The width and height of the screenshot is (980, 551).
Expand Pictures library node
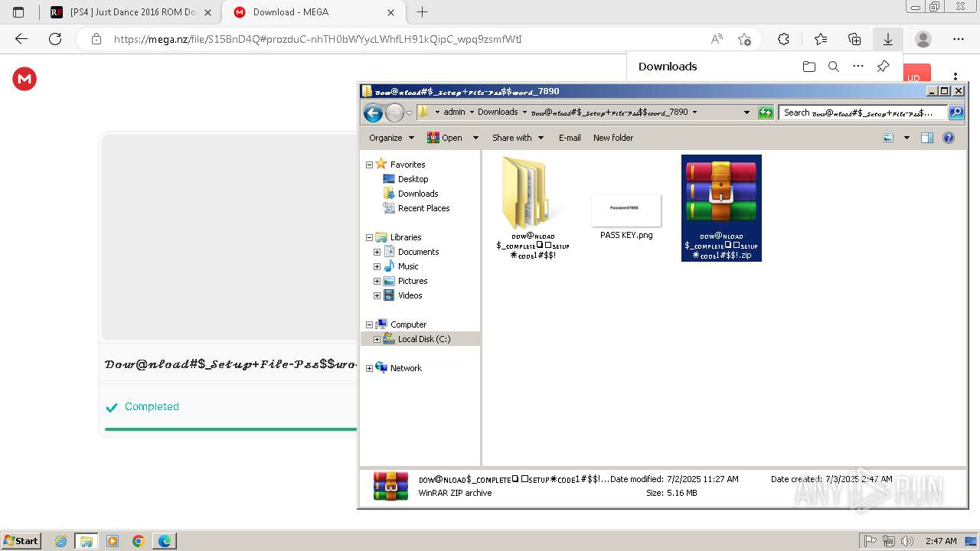click(x=377, y=281)
